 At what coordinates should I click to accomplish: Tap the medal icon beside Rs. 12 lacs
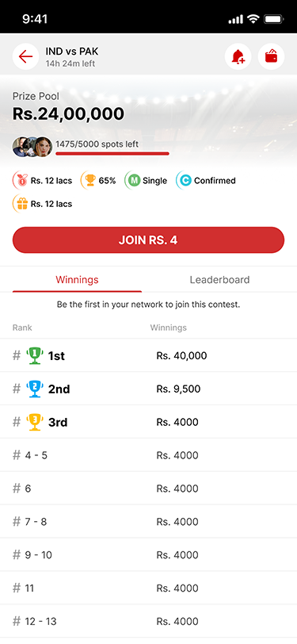[21, 180]
